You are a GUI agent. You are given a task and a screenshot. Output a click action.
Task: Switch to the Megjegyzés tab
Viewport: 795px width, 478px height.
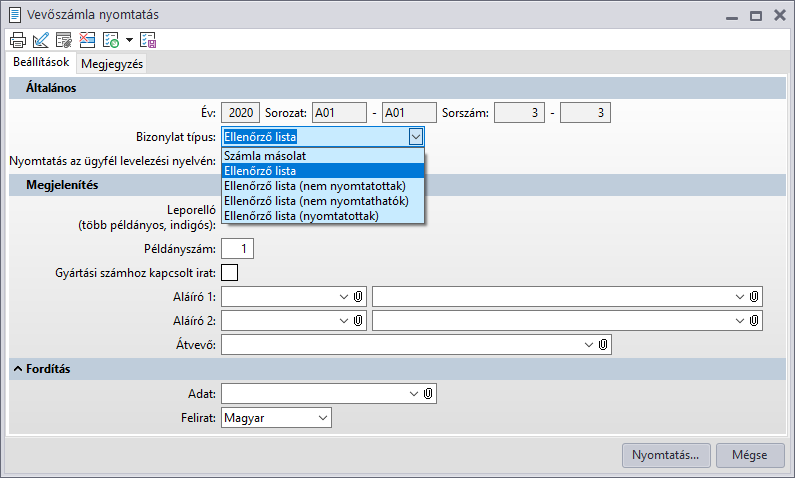pos(112,64)
